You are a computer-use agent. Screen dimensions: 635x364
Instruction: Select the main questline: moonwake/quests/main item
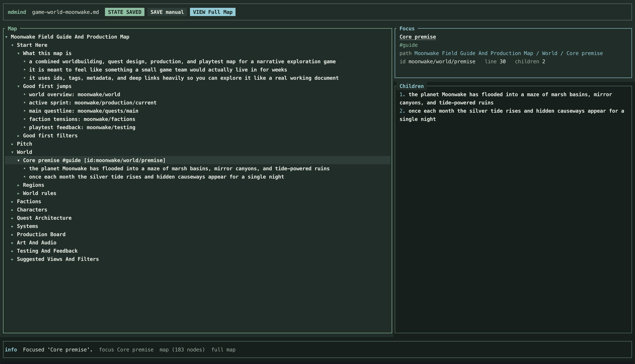(x=83, y=111)
